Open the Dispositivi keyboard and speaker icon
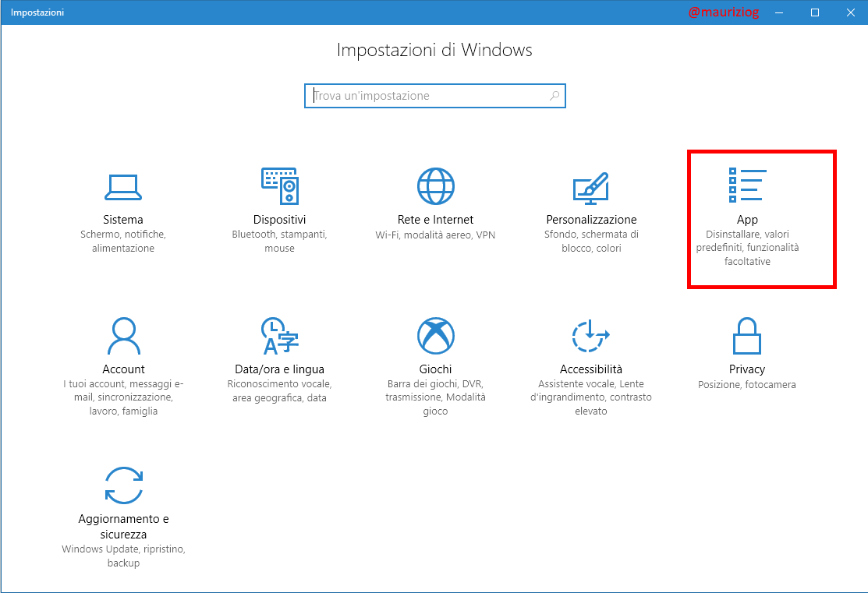Viewport: 868px width, 593px height. (x=279, y=186)
